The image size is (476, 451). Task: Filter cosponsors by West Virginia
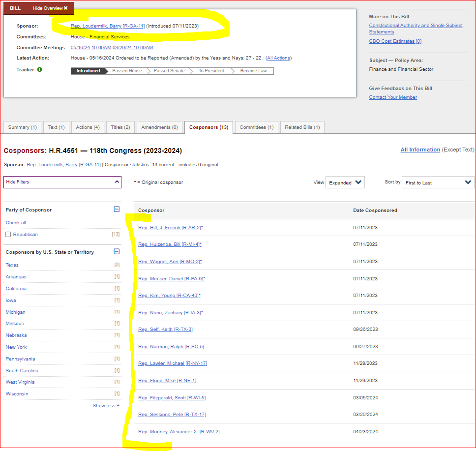coord(20,382)
